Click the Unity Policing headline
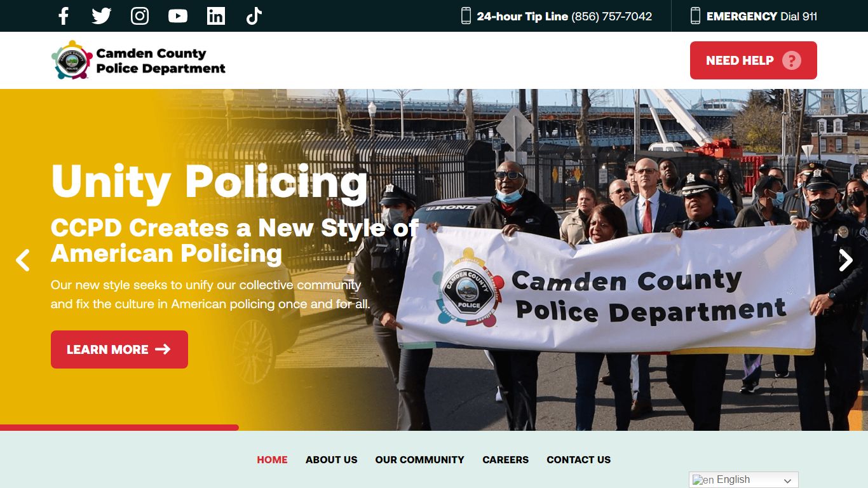The image size is (868, 488). [x=210, y=183]
